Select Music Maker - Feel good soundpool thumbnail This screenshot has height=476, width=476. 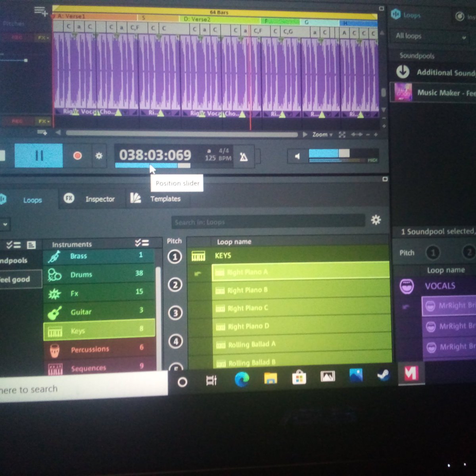(403, 92)
